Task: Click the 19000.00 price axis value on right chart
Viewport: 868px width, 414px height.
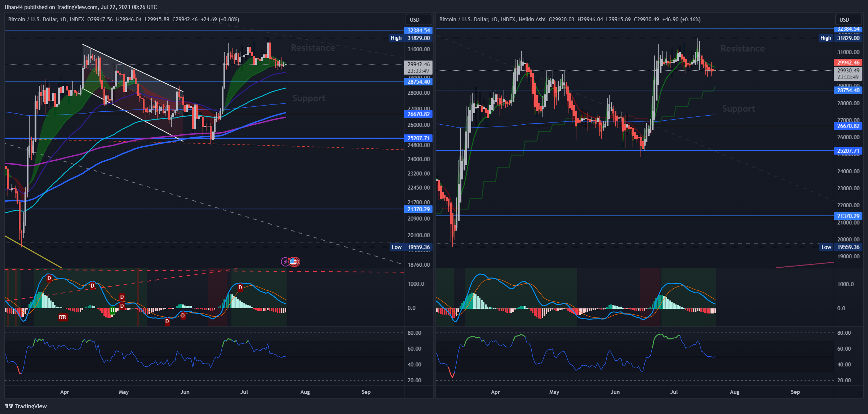Action: 848,257
